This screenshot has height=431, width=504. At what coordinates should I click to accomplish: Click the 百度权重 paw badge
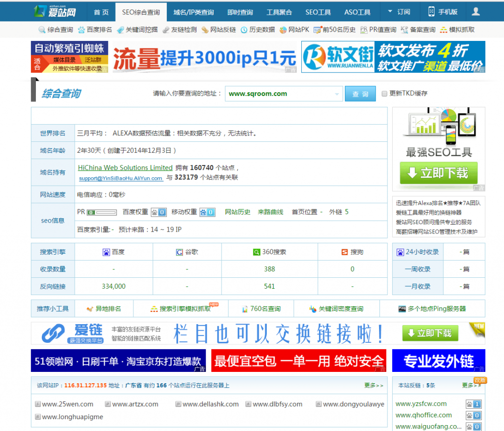coord(157,212)
